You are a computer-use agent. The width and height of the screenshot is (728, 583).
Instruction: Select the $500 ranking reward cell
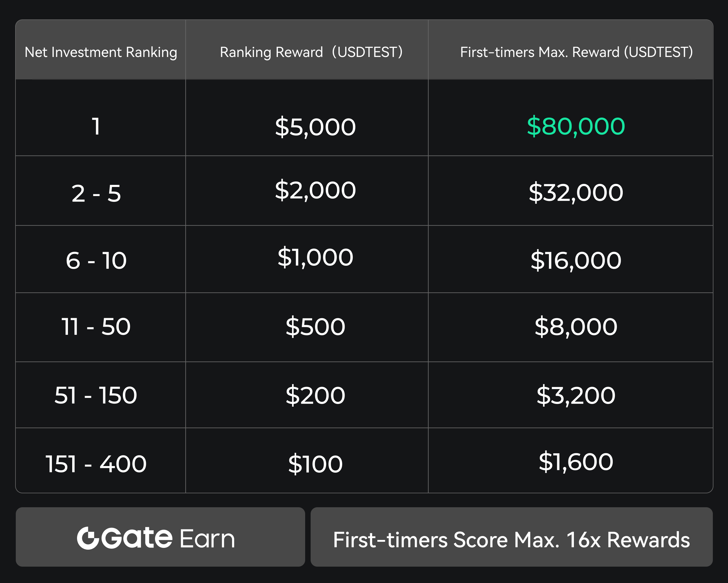pos(315,326)
